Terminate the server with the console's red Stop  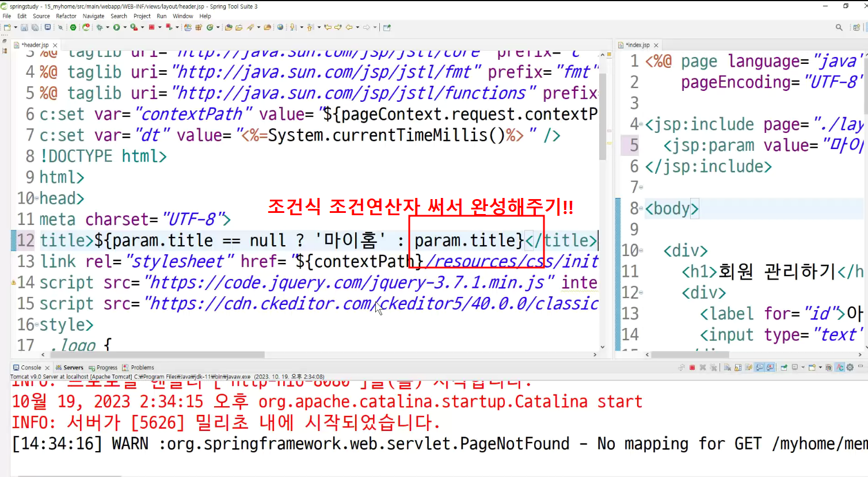(x=692, y=367)
